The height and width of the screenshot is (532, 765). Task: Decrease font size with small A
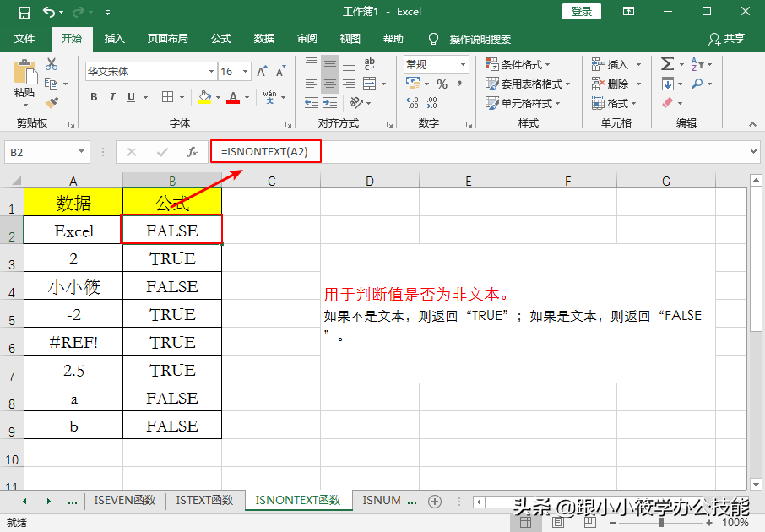coord(280,72)
